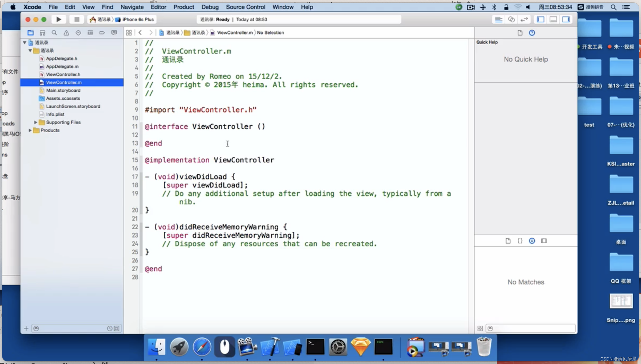Open the Test navigator tab
The image size is (641, 364).
(78, 33)
